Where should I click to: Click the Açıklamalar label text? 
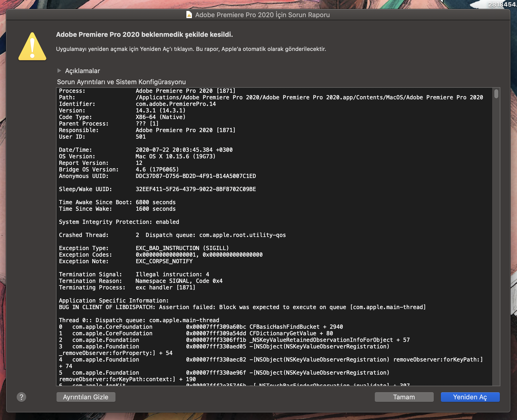click(82, 71)
